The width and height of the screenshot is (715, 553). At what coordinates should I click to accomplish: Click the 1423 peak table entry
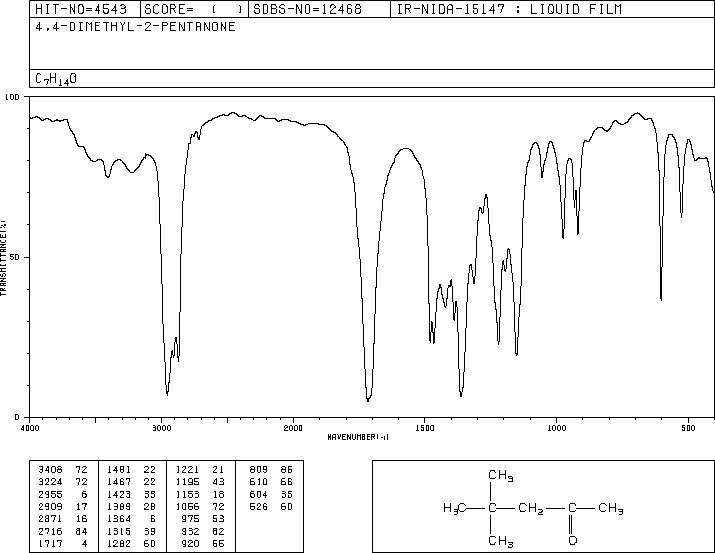click(x=119, y=494)
